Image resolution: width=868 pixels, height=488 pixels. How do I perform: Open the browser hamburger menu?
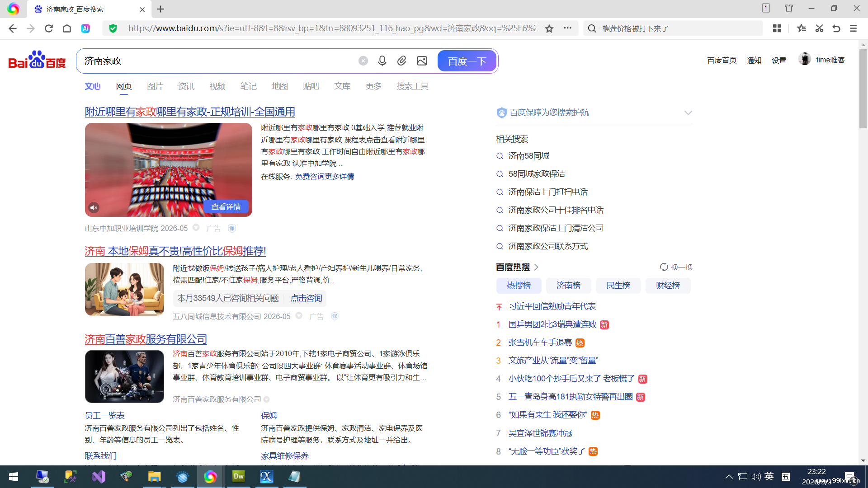854,28
